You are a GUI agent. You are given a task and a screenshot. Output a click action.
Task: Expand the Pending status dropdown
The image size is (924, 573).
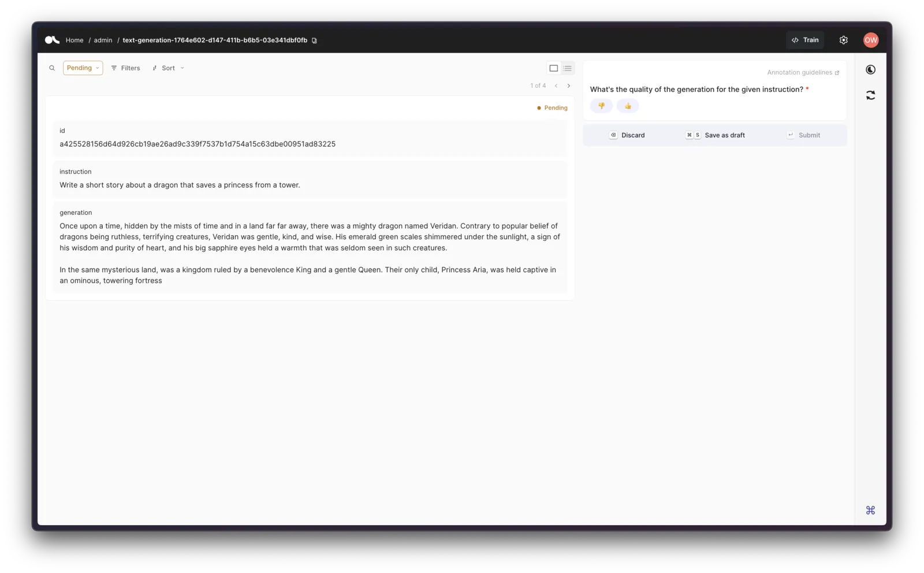coord(83,68)
